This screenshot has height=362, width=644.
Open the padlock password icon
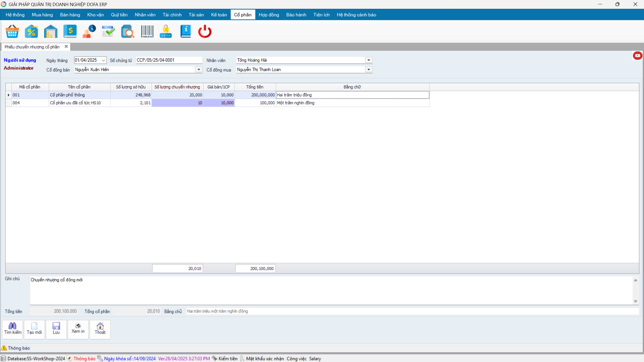[x=166, y=31]
